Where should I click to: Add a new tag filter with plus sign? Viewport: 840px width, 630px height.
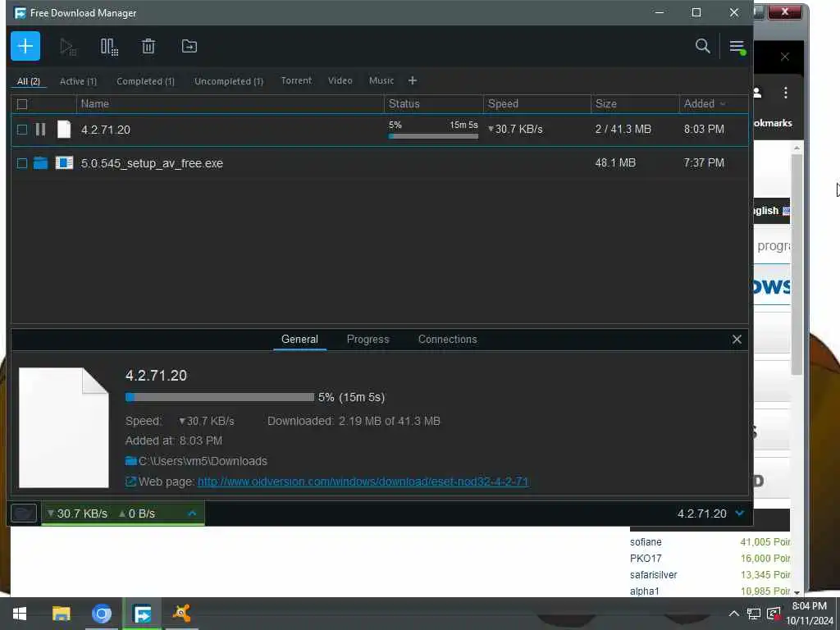(x=412, y=80)
